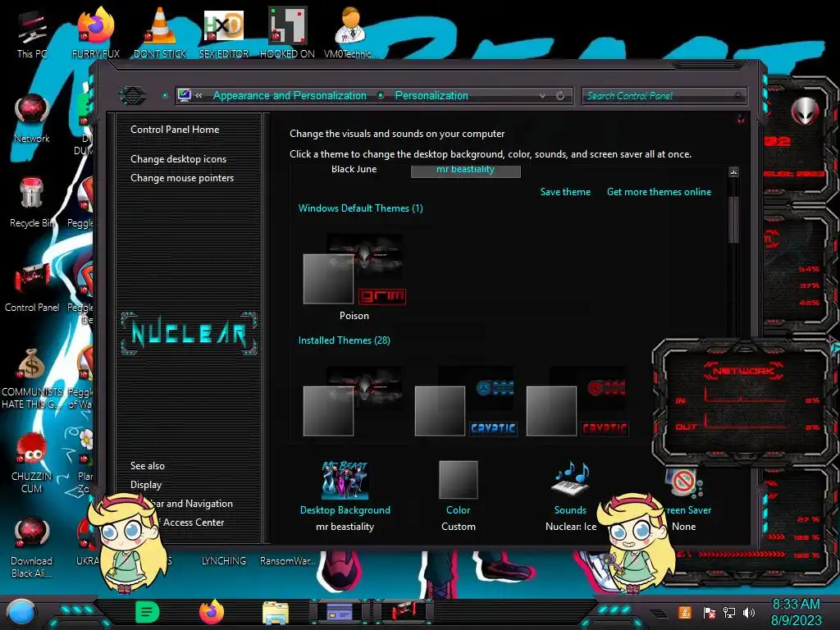Open Desktop Background mr beastiality settings
The image size is (840, 630).
(345, 495)
